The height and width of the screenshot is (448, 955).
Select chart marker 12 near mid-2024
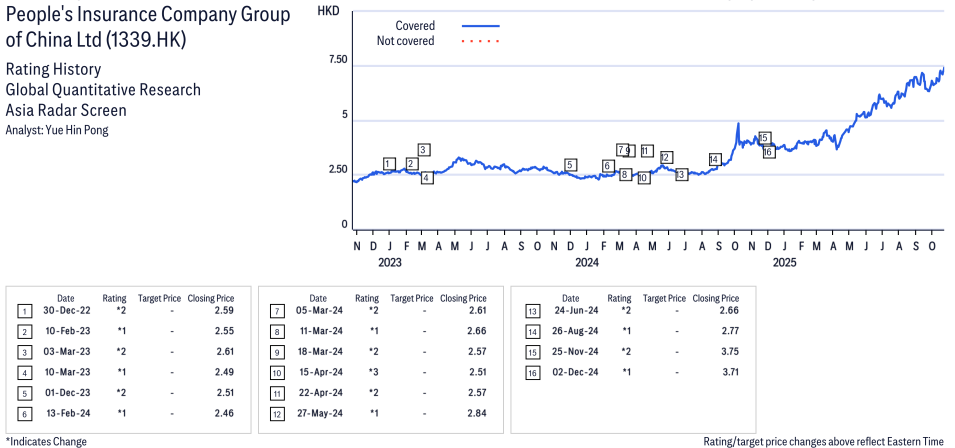click(x=666, y=157)
